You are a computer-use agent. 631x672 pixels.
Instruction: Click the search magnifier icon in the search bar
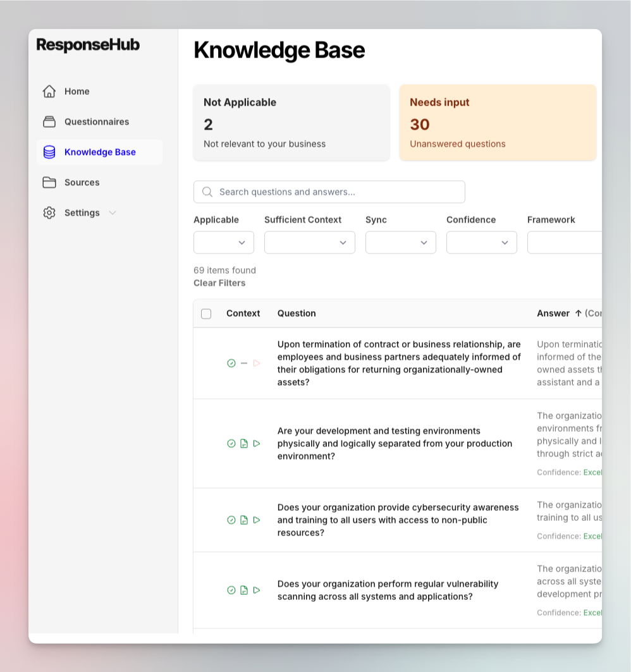207,192
